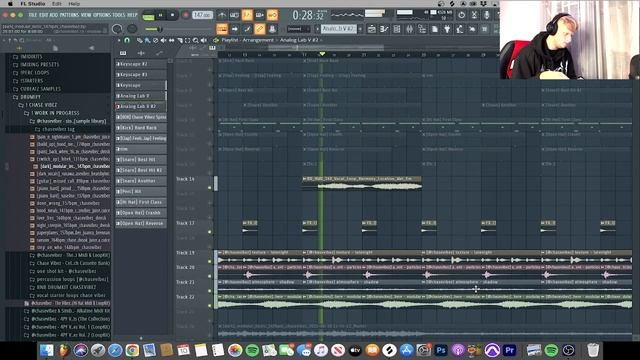Click the note blending brush icon
Screen dimensions: 640x360
tap(247, 29)
